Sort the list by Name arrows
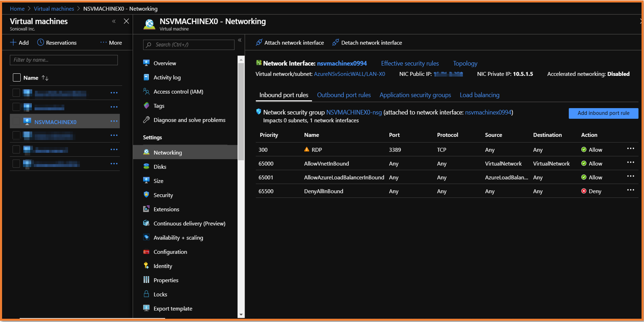Image resolution: width=644 pixels, height=322 pixels. coord(45,78)
